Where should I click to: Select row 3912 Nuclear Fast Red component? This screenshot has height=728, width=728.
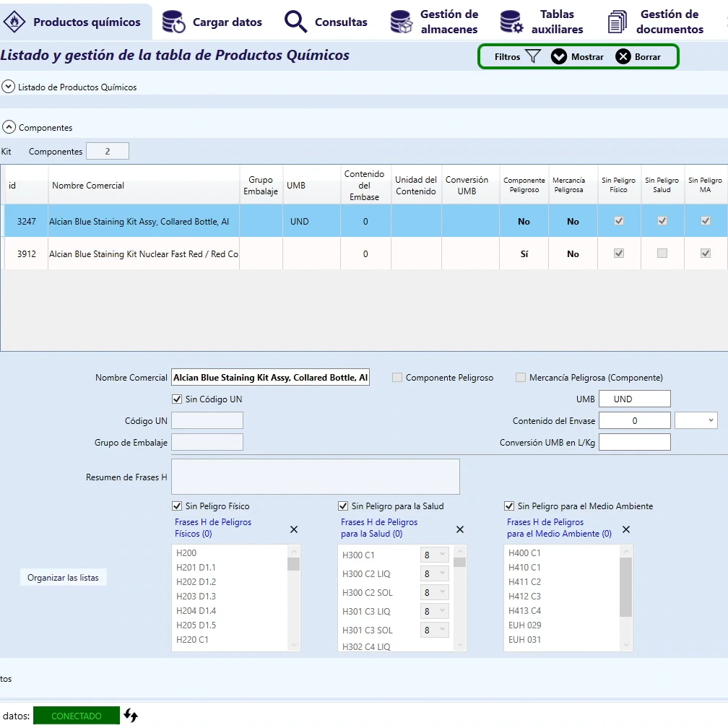point(364,253)
